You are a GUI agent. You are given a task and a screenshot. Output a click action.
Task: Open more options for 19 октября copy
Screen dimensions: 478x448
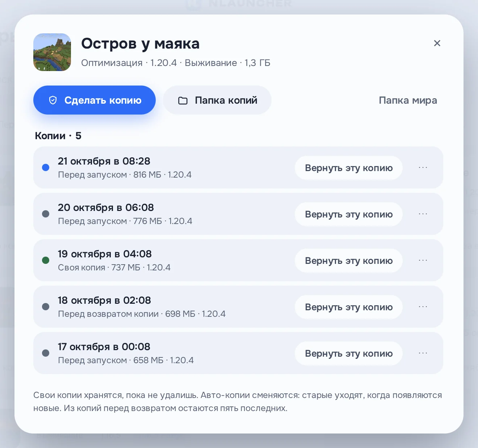(423, 261)
